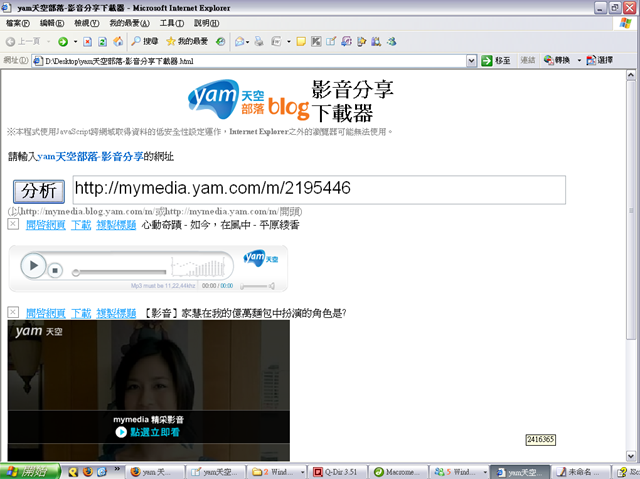
Task: Click the address bar URL field
Action: click(249, 61)
